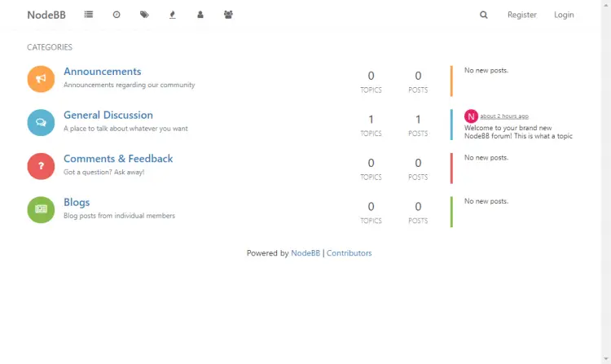Click the Recent clock icon in navbar

coord(116,15)
